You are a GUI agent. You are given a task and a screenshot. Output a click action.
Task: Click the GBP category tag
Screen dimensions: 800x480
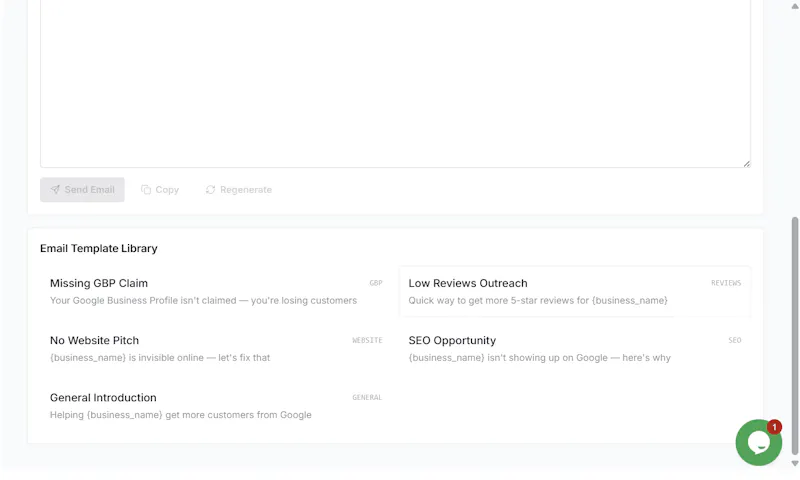tap(376, 283)
